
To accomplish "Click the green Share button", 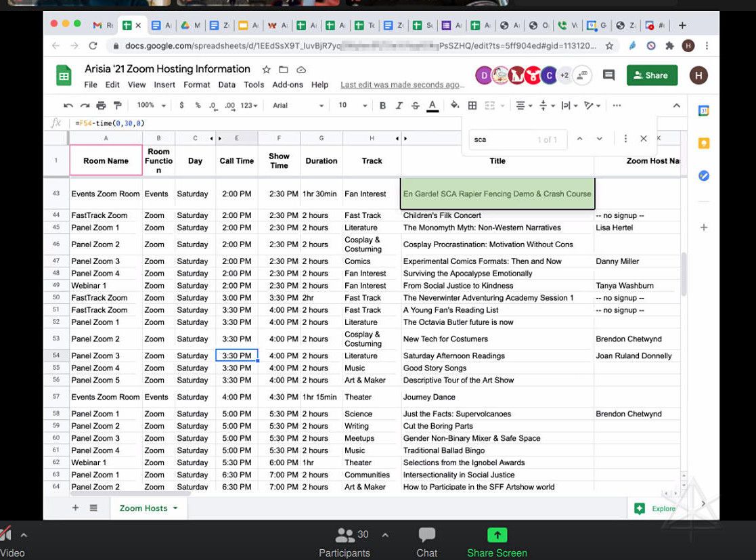I will (651, 75).
